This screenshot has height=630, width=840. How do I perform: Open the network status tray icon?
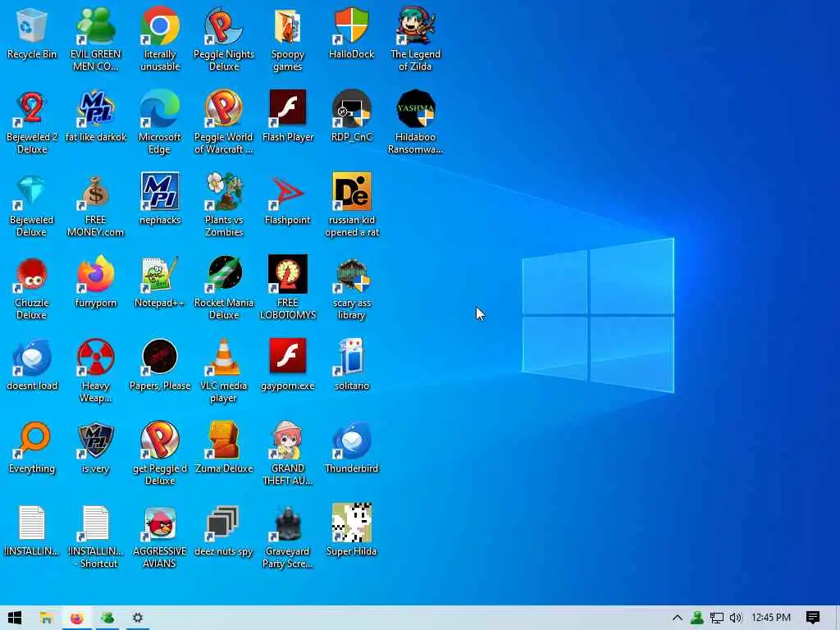(x=717, y=618)
